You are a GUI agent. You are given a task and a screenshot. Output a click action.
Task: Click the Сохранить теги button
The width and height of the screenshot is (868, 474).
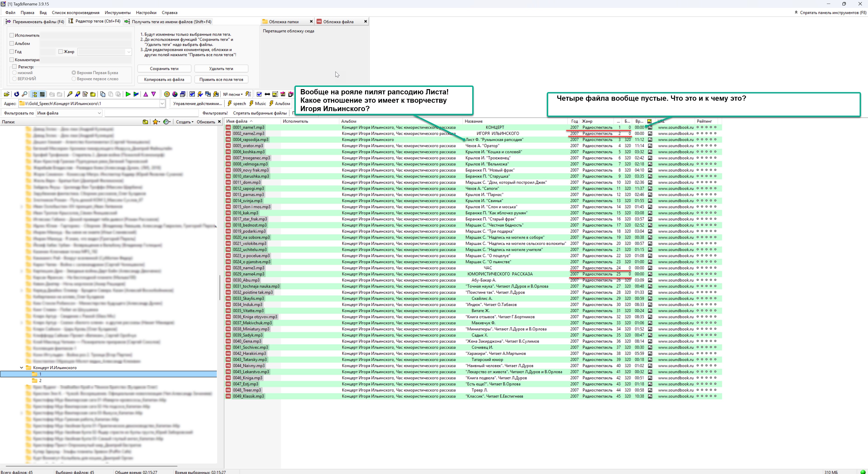point(164,68)
